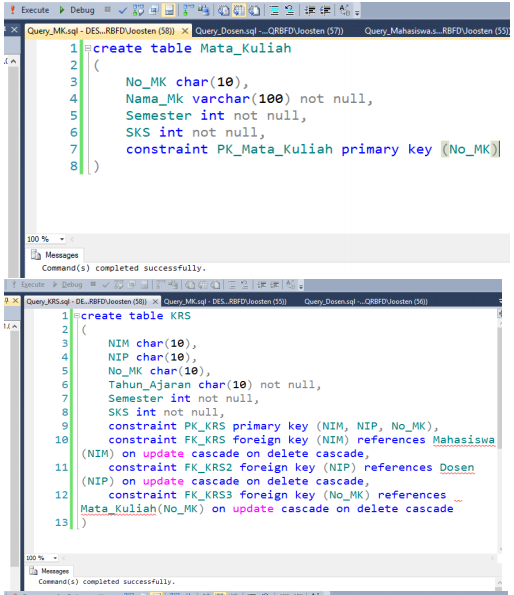Switch to Results to File in upper toolbar
The height and width of the screenshot is (595, 514).
point(254,10)
